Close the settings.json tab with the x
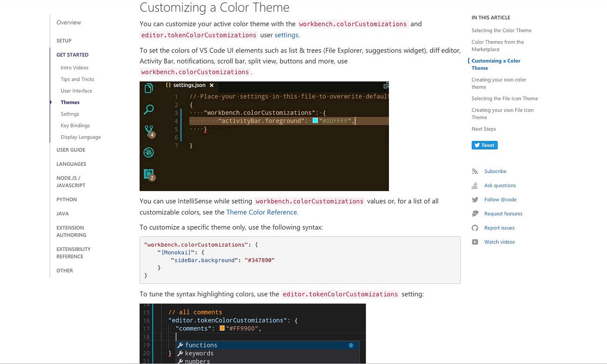Image resolution: width=607 pixels, height=364 pixels. tap(212, 85)
